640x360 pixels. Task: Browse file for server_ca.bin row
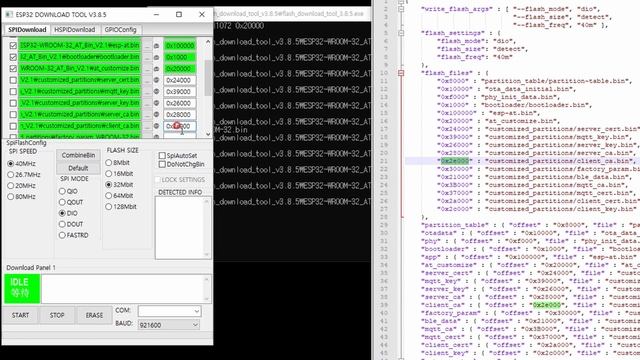[147, 114]
